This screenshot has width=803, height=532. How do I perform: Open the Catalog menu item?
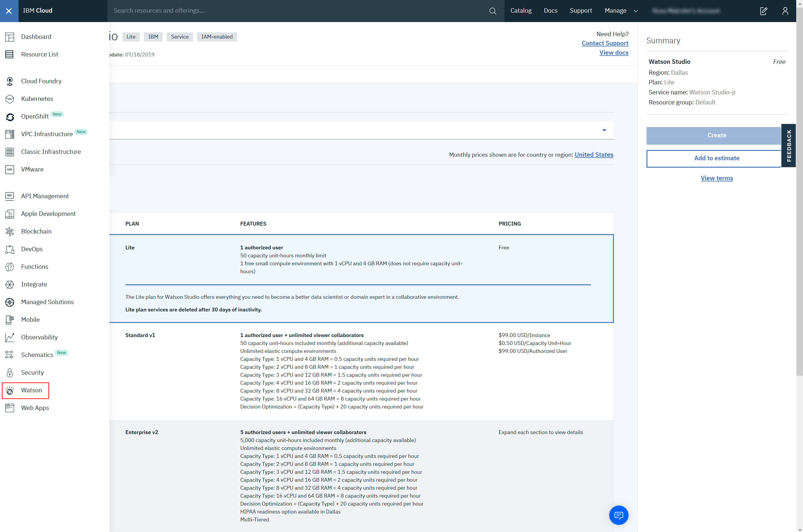[x=521, y=11]
